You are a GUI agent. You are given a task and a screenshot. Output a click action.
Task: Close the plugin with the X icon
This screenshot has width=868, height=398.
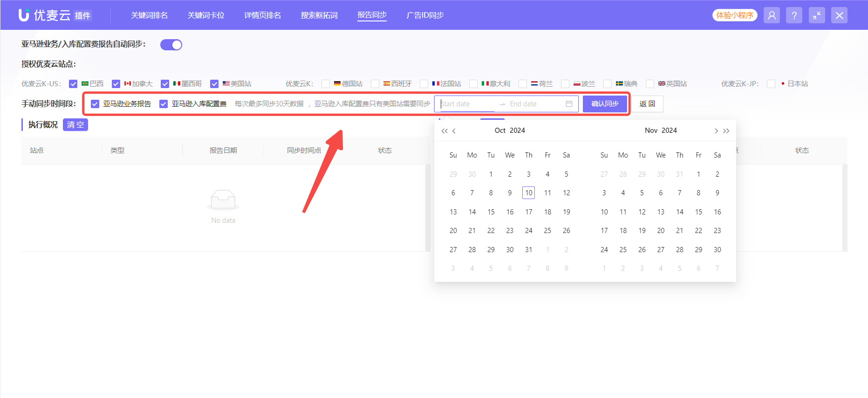click(x=839, y=15)
